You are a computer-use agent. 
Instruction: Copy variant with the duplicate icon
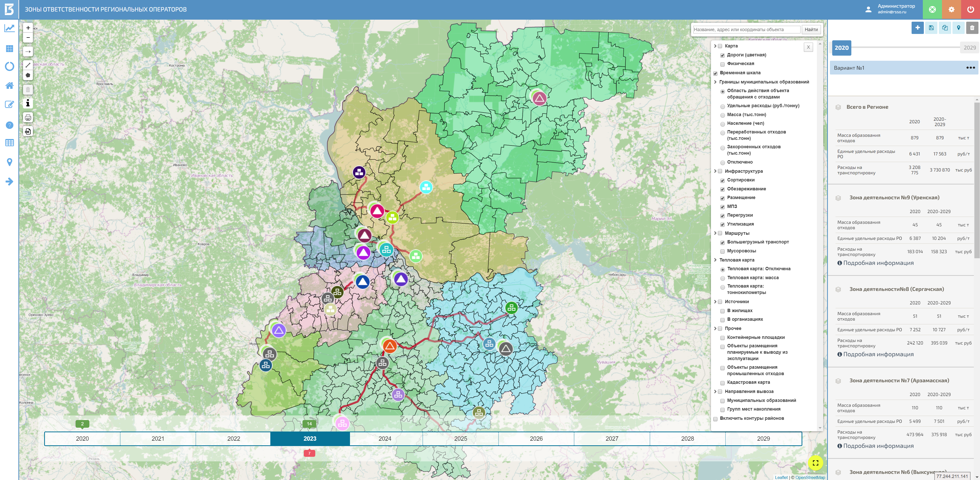point(945,27)
